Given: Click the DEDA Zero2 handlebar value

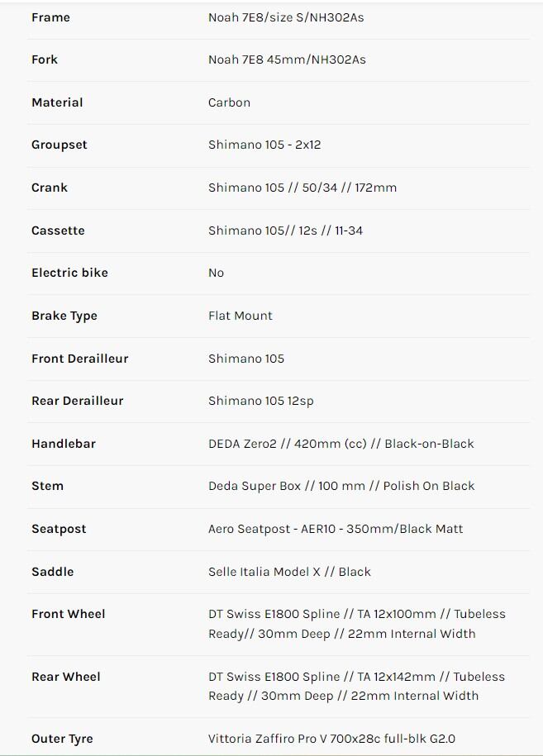Looking at the screenshot, I should [x=341, y=444].
